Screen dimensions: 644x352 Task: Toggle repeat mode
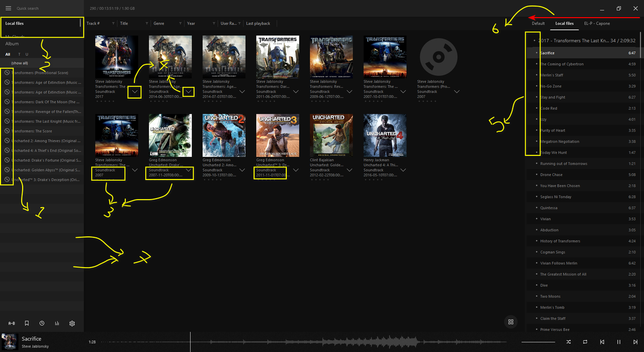coord(585,342)
